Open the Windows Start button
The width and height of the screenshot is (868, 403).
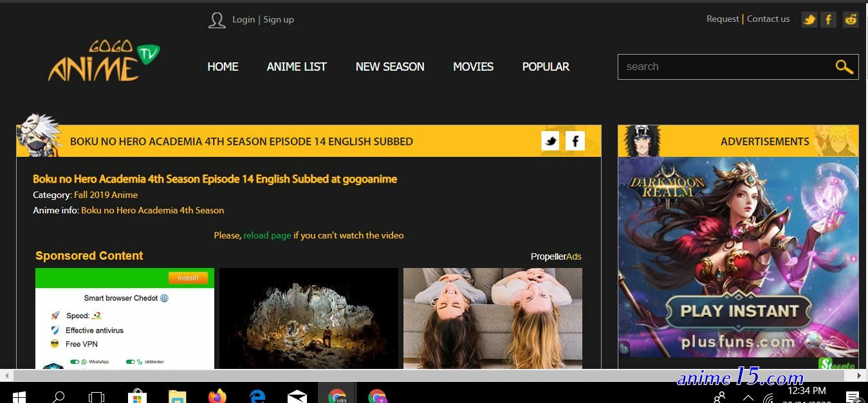click(x=19, y=396)
